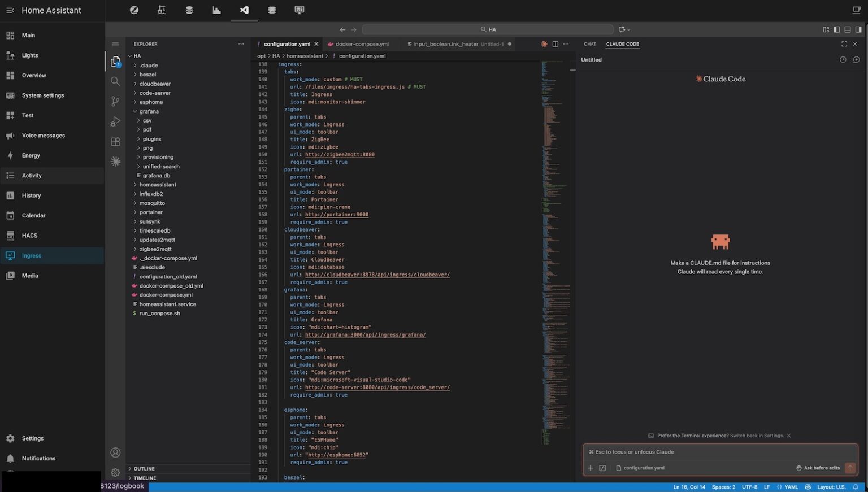Open the Customize Layout icon
The image size is (868, 492).
(x=826, y=29)
